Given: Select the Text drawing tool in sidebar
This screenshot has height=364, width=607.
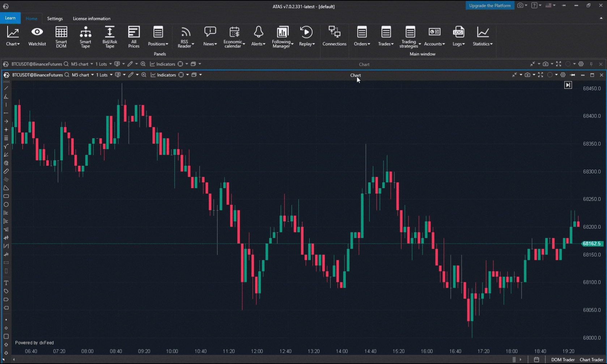Looking at the screenshot, I should [x=6, y=283].
